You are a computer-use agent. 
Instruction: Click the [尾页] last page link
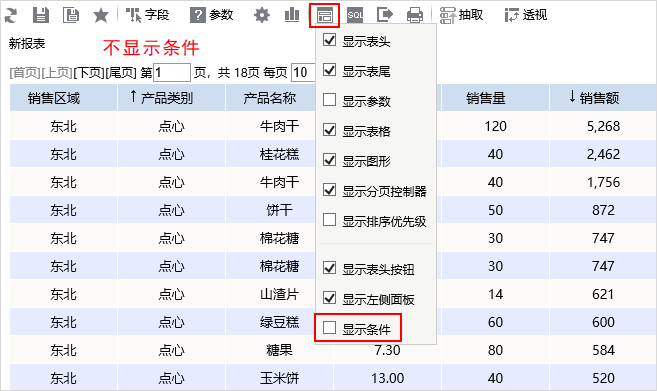121,73
